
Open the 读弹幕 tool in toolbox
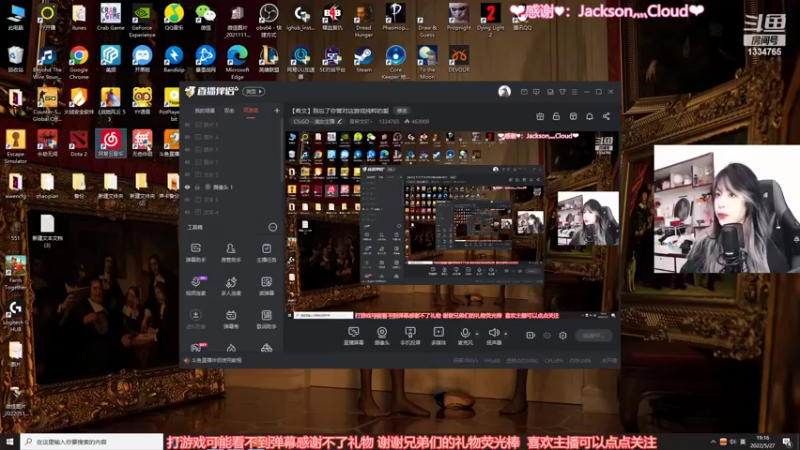(x=266, y=286)
